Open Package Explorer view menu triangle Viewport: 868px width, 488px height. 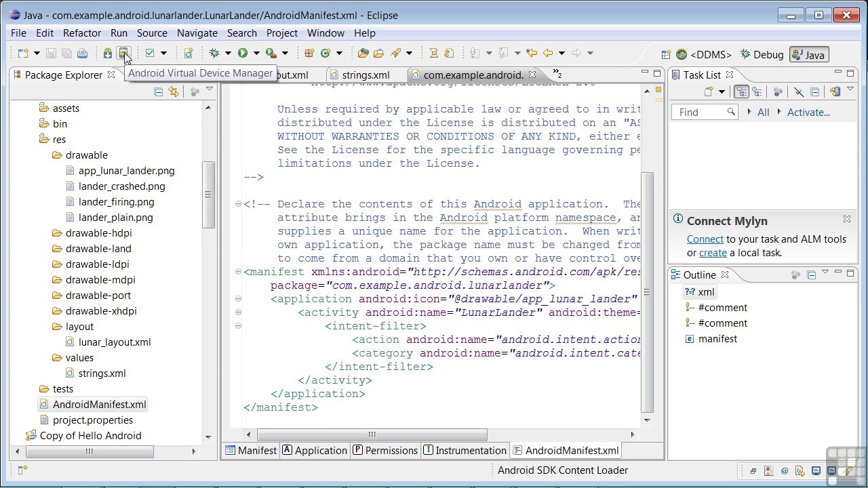(x=210, y=89)
